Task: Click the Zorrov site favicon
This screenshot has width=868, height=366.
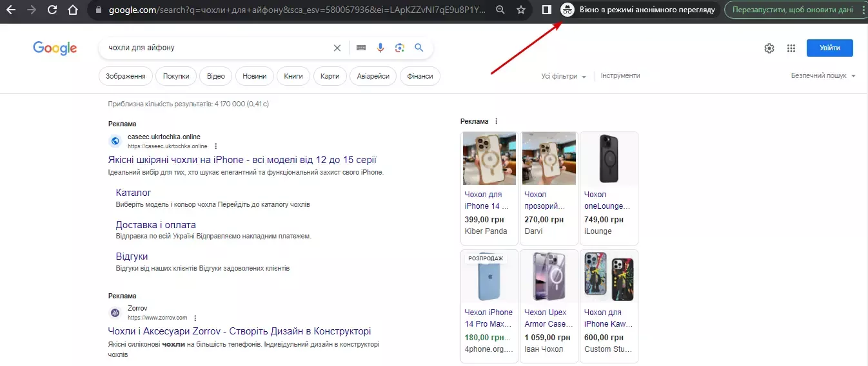Action: [115, 313]
